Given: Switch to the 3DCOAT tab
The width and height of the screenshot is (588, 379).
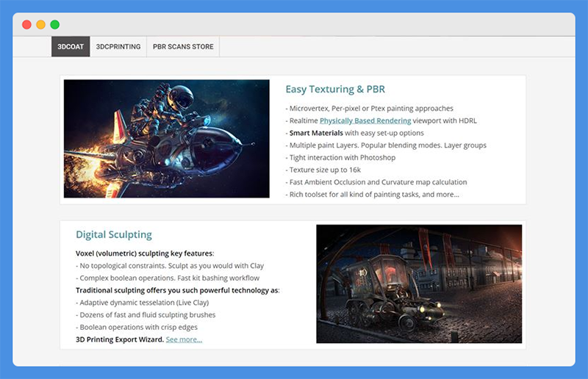Looking at the screenshot, I should pyautogui.click(x=71, y=46).
